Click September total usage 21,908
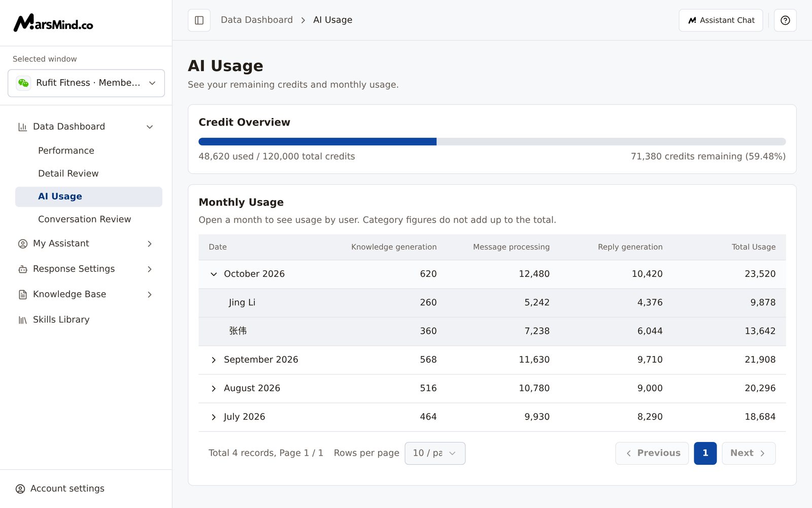812x508 pixels. coord(760,360)
